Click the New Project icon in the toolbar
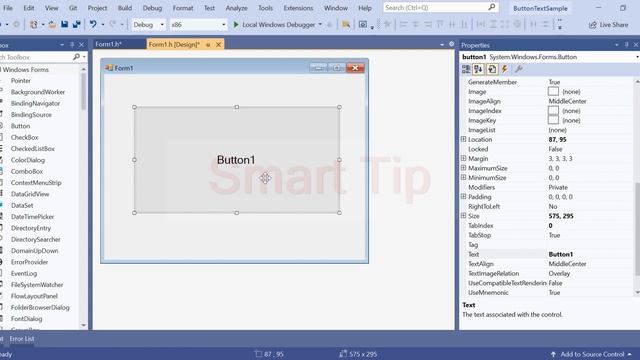 click(x=33, y=24)
